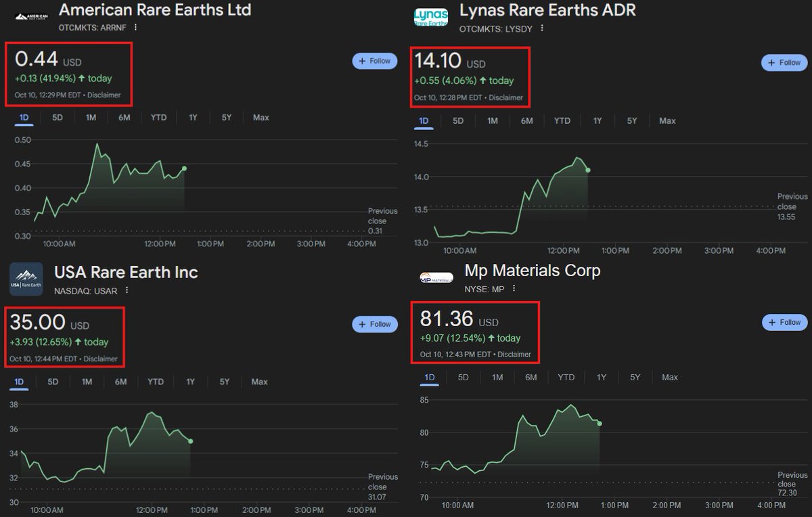Select 5D tab on Mp Materials chart

464,378
